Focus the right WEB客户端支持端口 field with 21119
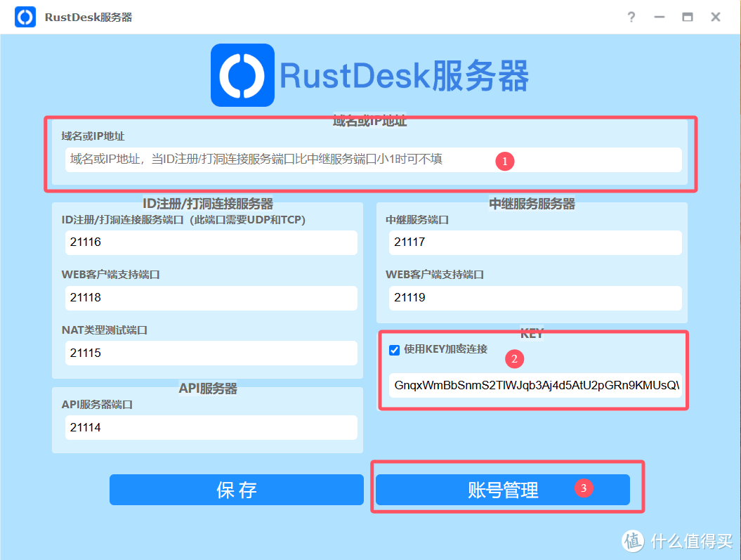The height and width of the screenshot is (560, 741). click(x=535, y=298)
